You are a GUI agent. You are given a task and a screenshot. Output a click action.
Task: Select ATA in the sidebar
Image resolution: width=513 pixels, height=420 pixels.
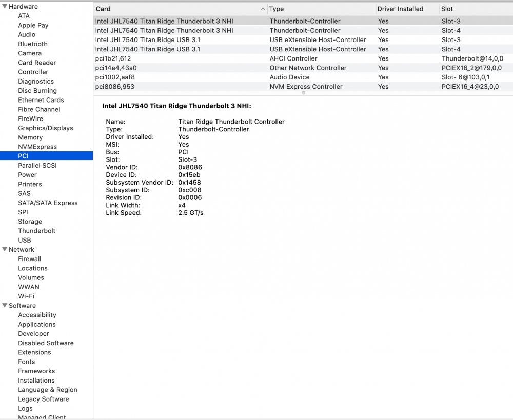click(24, 16)
